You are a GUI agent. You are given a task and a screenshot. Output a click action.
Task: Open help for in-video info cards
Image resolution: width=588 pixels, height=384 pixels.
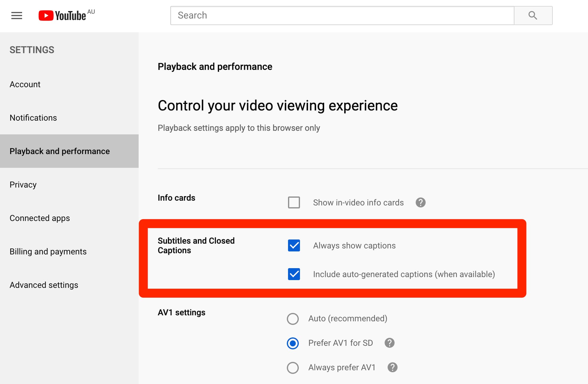[x=420, y=202]
